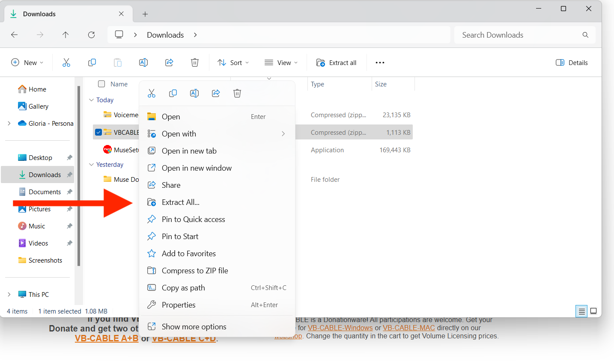The image size is (614, 364).
Task: Click the Name column header checkbox
Action: click(x=101, y=84)
